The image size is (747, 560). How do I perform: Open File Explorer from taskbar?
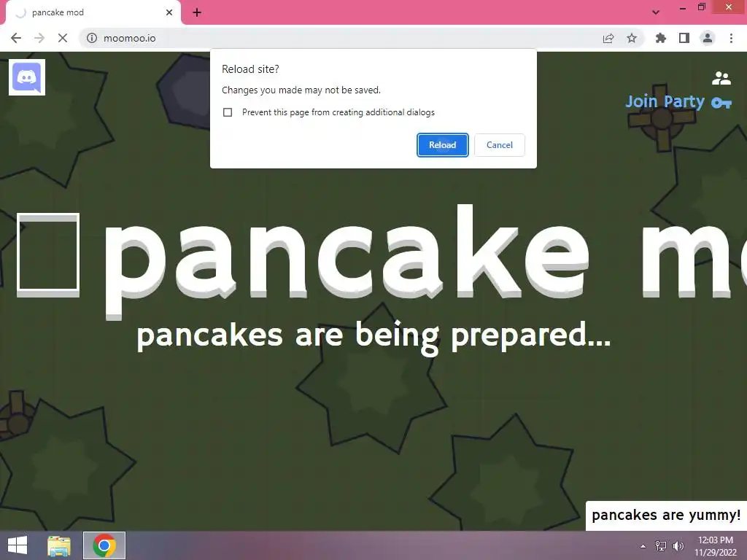coord(59,545)
